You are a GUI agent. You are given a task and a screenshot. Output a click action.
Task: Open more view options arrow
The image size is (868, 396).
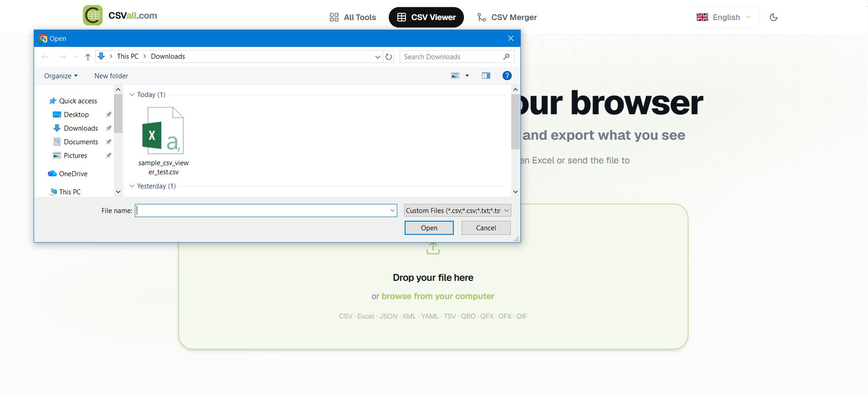pos(467,76)
